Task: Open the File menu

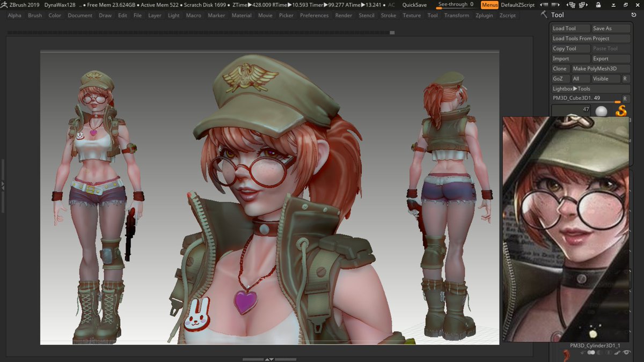Action: (137, 16)
